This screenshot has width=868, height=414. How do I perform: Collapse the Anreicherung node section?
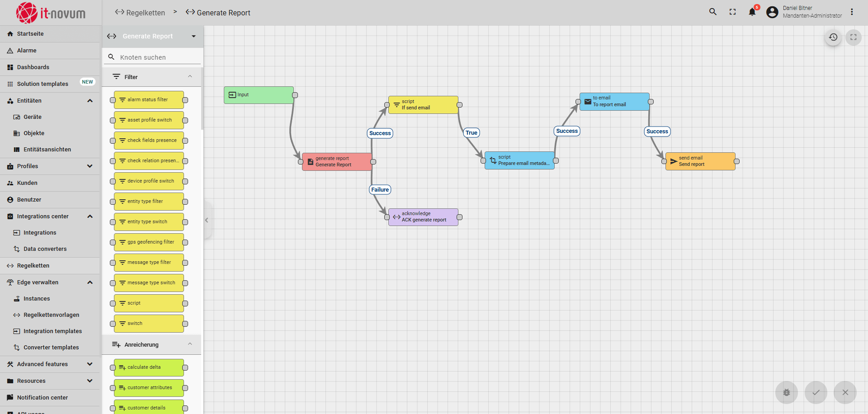(190, 344)
